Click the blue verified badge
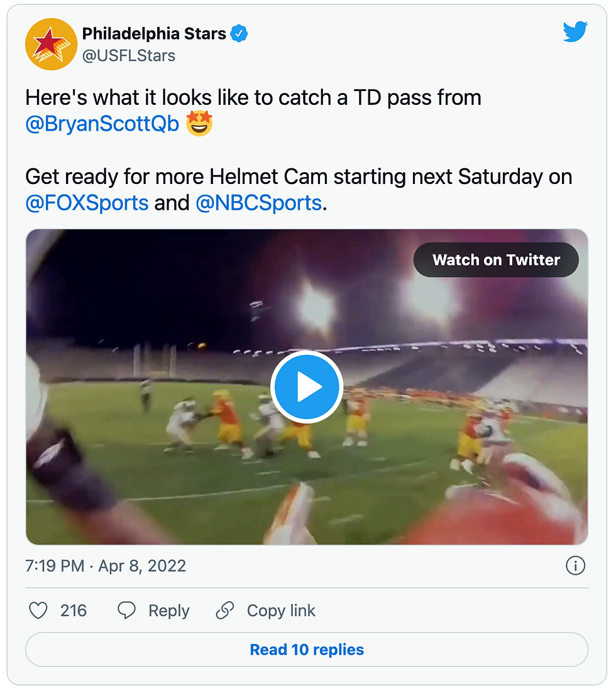 tap(239, 34)
